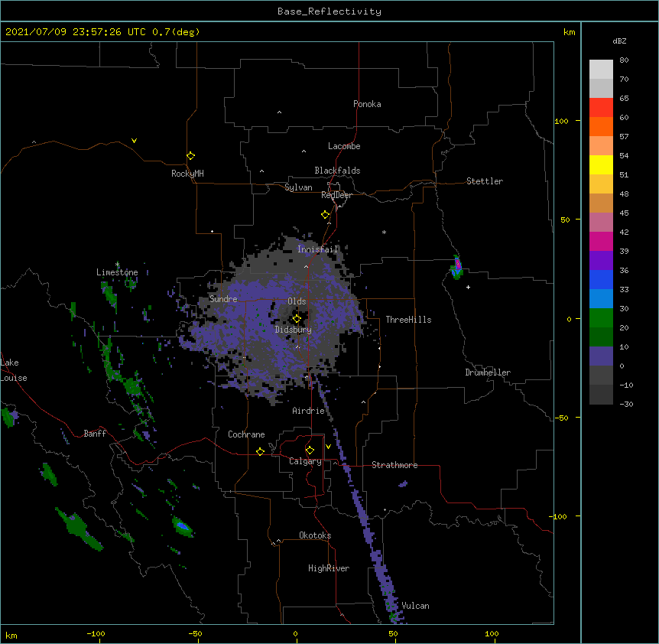
Task: Pick the yellow 51-54 dBZ legend swatch
Action: pos(601,164)
